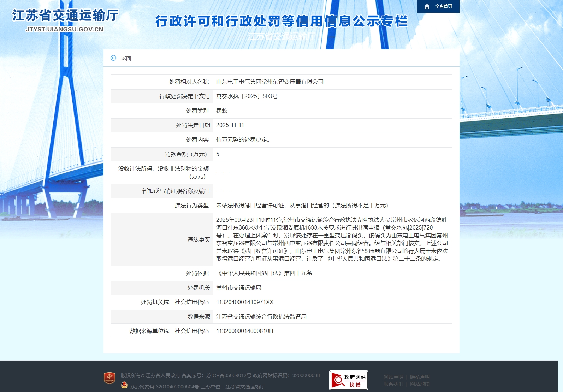This screenshot has height=392, width=563.
Task: Click the penalty date 2025-11-11 cell
Action: [x=230, y=125]
